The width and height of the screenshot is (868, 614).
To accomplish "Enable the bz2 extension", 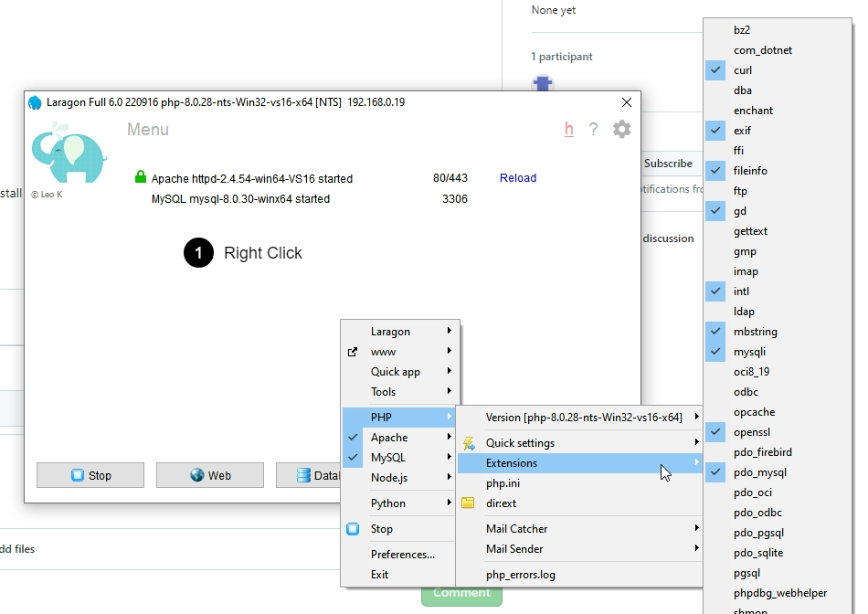I will (778, 30).
